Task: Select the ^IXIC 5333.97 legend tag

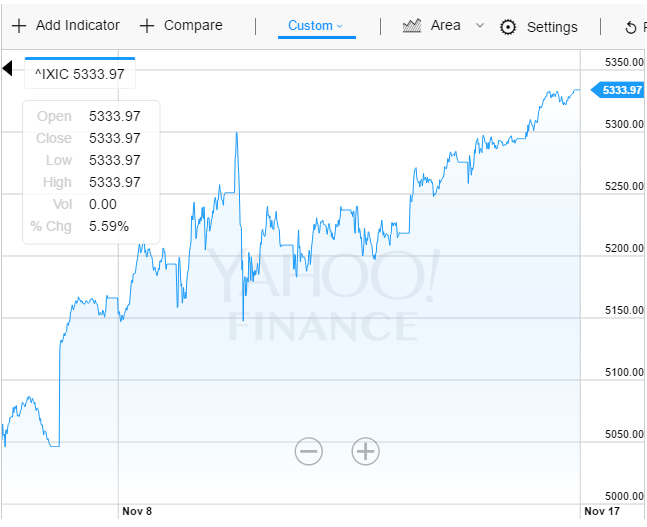Action: (80, 73)
